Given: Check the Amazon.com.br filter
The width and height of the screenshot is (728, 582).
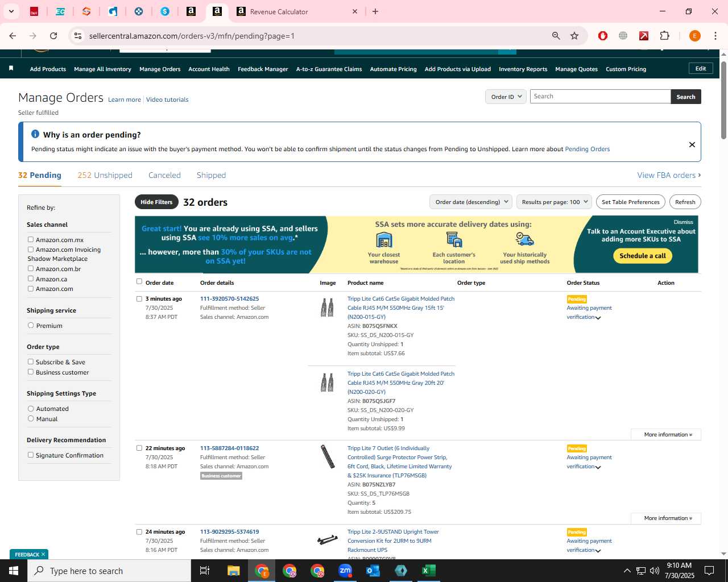Looking at the screenshot, I should 31,268.
